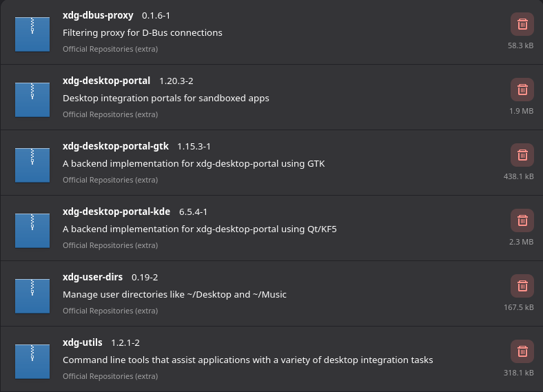The height and width of the screenshot is (392, 543).
Task: Click the "Filtering proxy for D-Bus connections" description
Action: 143,32
